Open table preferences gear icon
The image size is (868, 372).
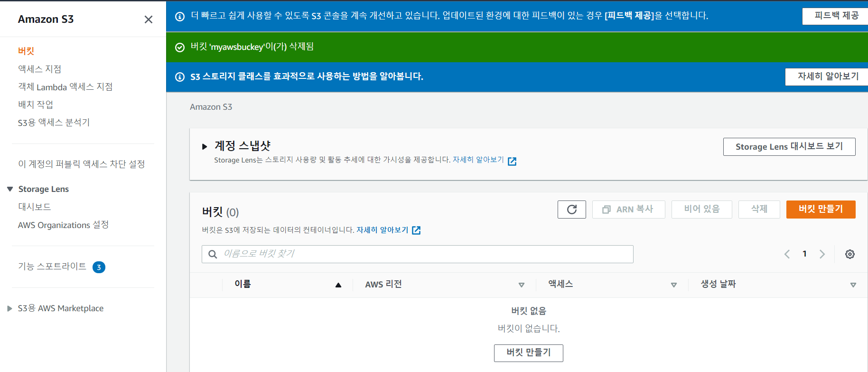[850, 254]
